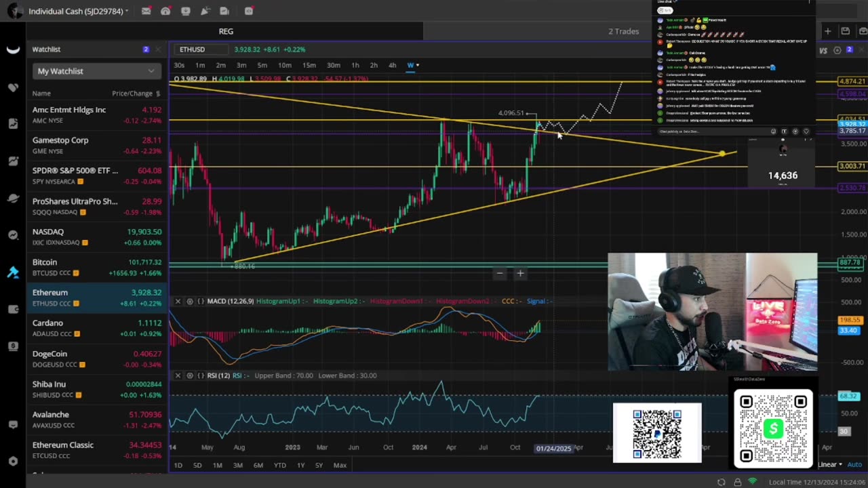The height and width of the screenshot is (488, 868).
Task: Click the live chat message input field
Action: 712,131
